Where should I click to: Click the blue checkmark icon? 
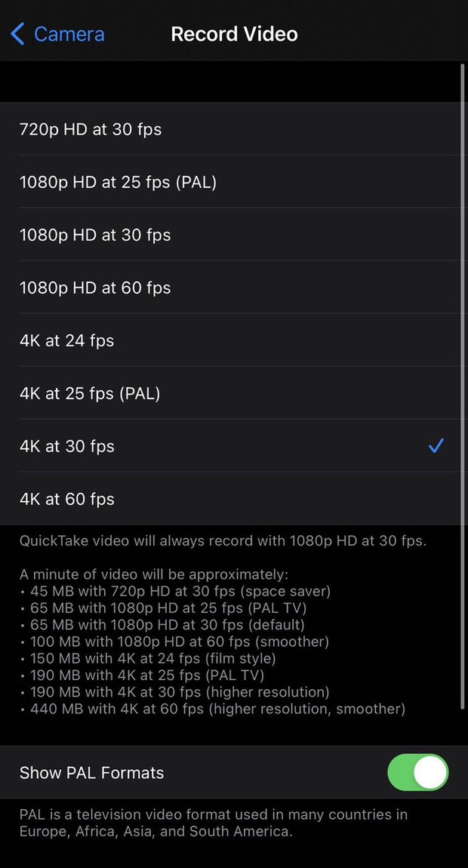click(x=436, y=446)
